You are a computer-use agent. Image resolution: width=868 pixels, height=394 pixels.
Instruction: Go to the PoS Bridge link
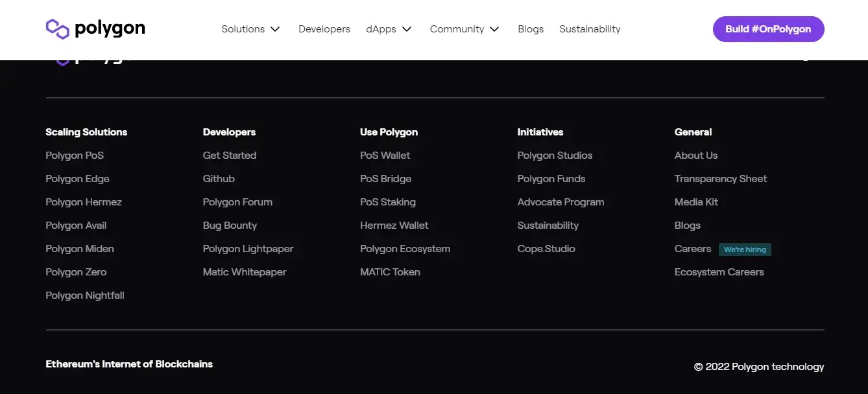[385, 179]
